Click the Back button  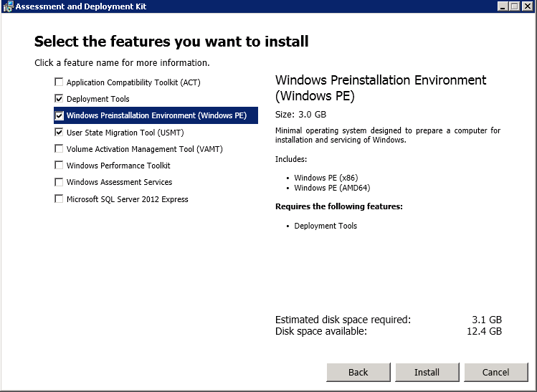[x=358, y=372]
